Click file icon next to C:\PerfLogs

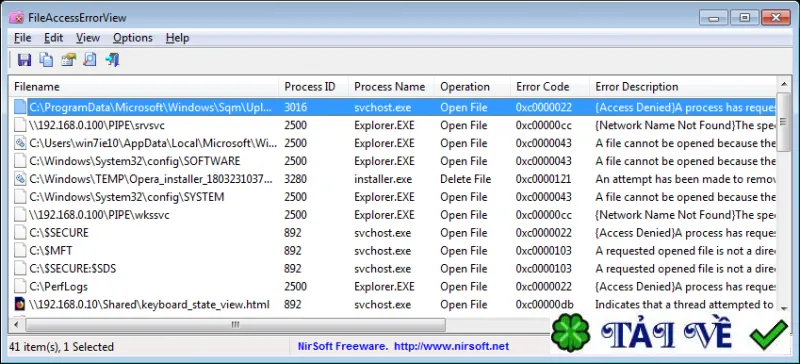coord(20,286)
